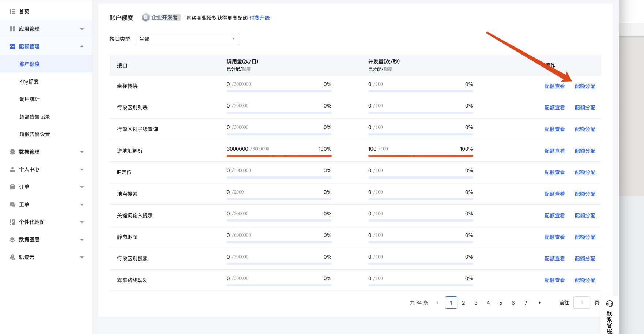Open the Key额度 submenu item
The width and height of the screenshot is (644, 334).
tap(29, 82)
